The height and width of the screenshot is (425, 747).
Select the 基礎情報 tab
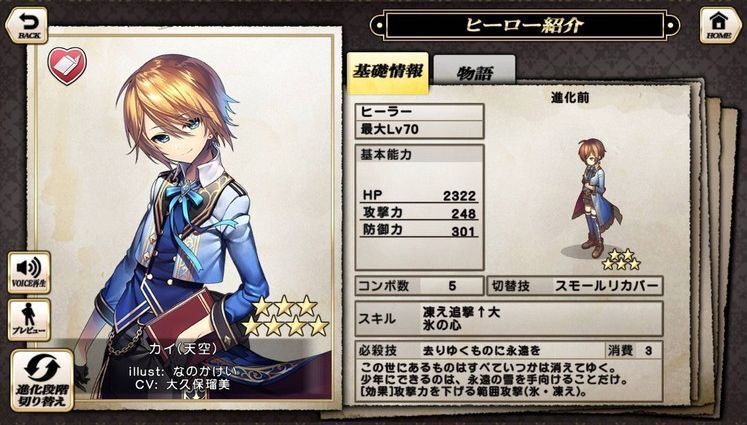(387, 71)
